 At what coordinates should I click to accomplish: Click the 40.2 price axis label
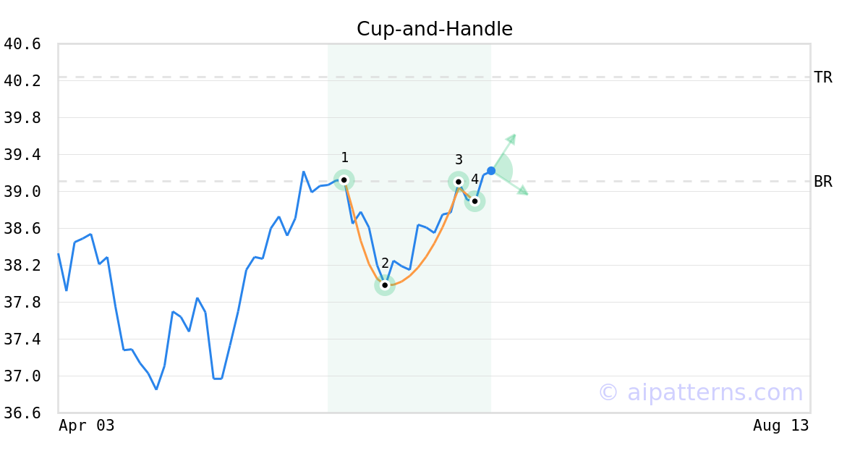point(22,81)
